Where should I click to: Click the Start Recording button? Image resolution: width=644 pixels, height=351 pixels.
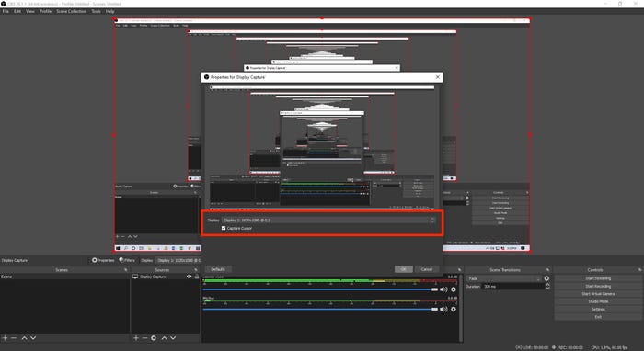click(x=598, y=286)
